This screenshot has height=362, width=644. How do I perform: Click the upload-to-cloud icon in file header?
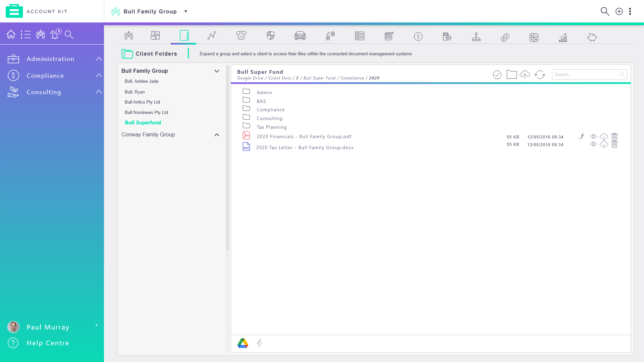tap(525, 74)
